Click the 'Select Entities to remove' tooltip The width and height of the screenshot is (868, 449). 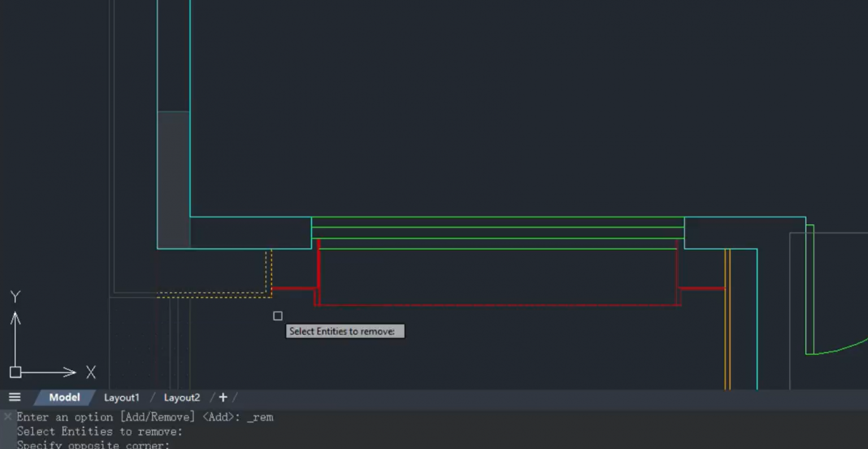344,332
